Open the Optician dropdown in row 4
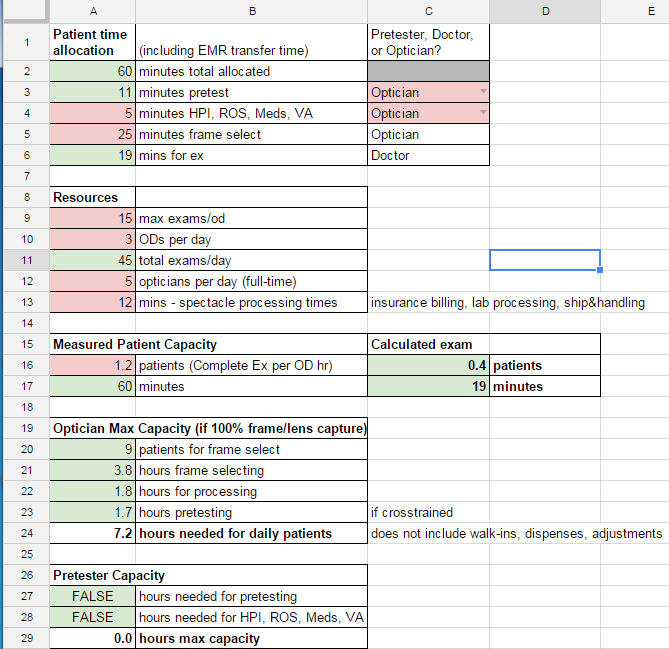The width and height of the screenshot is (669, 649). pyautogui.click(x=483, y=112)
